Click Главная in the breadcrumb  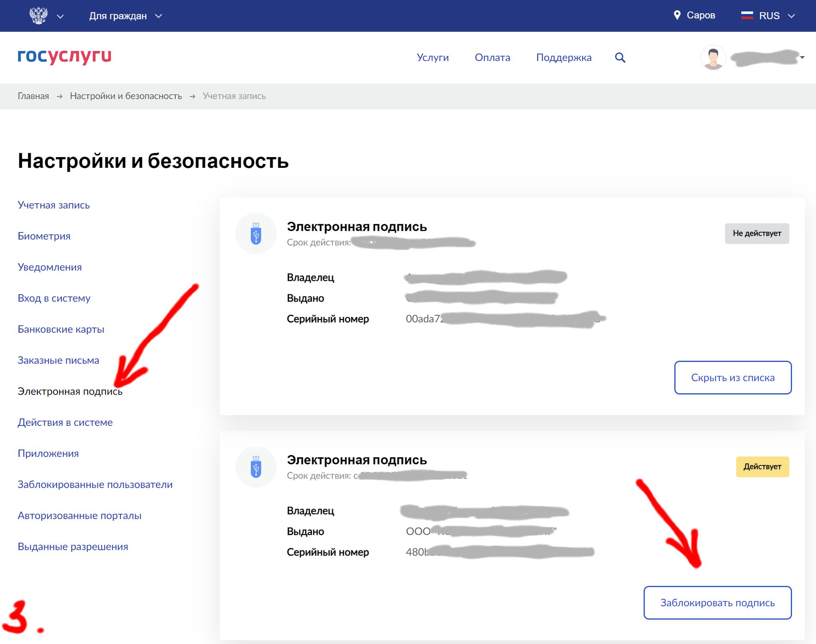[x=33, y=96]
